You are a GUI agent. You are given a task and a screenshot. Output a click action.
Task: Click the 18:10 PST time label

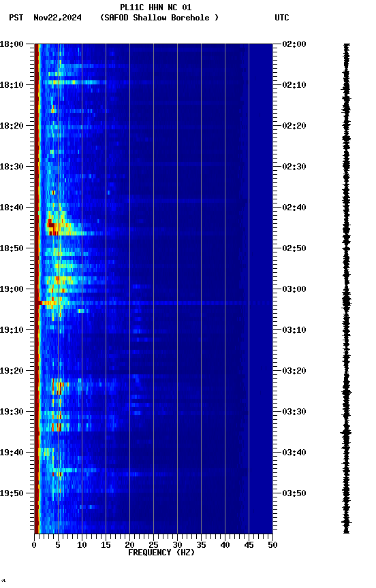click(x=12, y=85)
